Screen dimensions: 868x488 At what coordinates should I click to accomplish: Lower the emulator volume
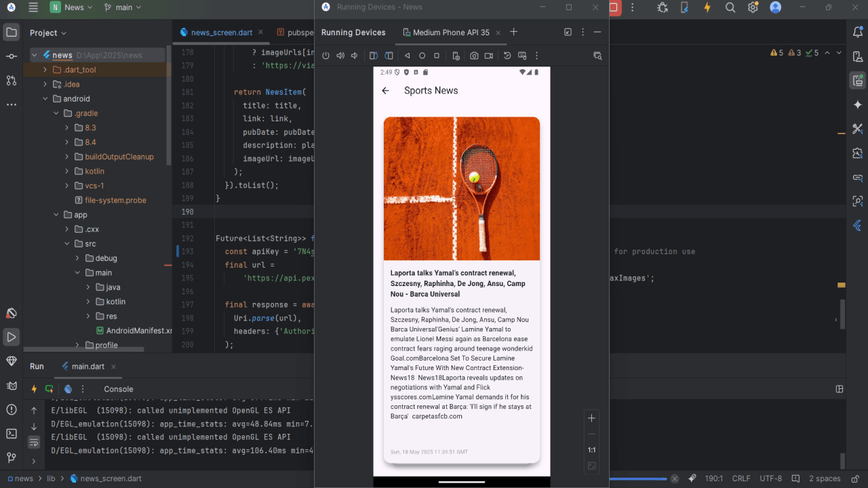(x=354, y=56)
